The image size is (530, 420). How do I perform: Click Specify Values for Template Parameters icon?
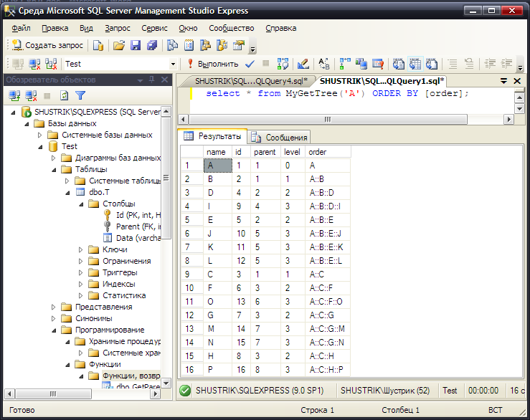[x=324, y=64]
